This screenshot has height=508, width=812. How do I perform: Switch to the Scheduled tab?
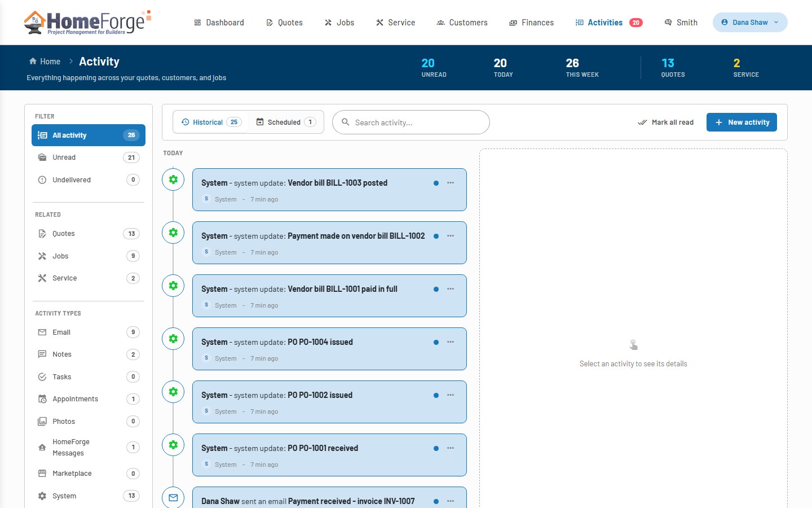tap(286, 122)
